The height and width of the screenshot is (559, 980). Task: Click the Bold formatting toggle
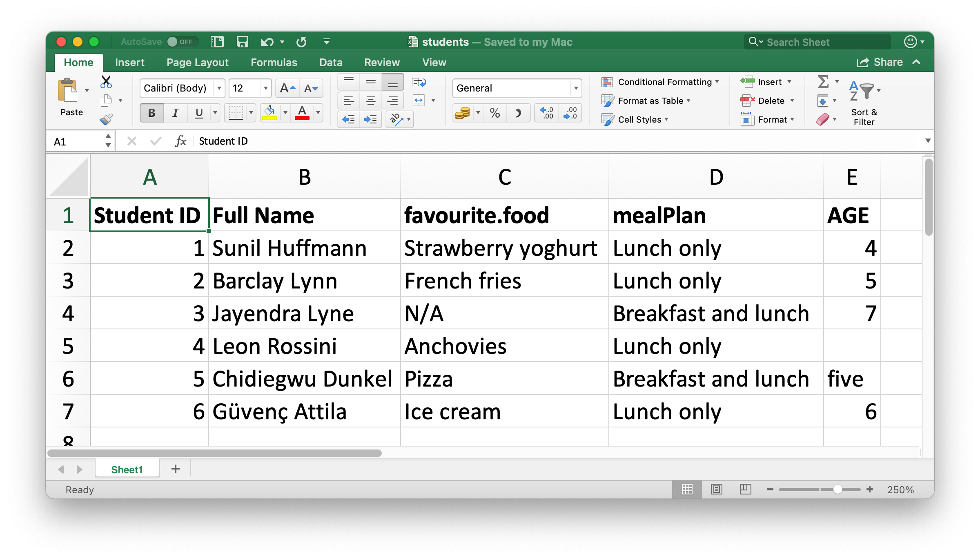[x=151, y=113]
